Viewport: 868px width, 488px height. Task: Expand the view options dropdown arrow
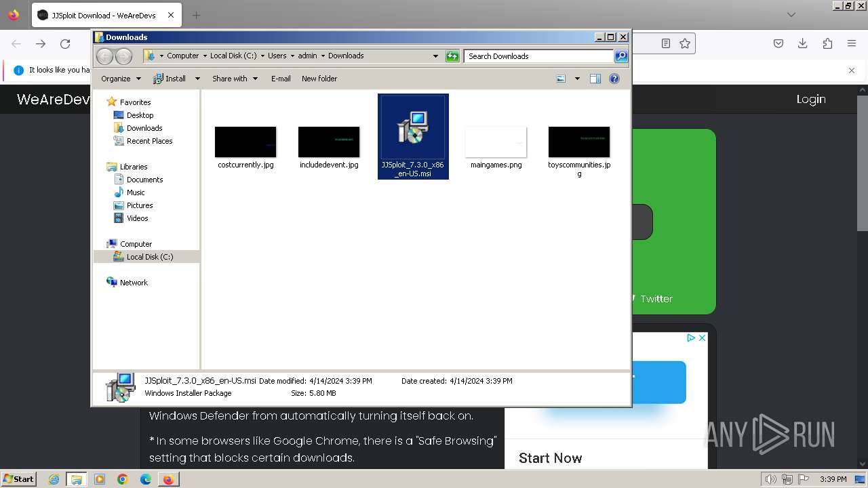point(577,79)
